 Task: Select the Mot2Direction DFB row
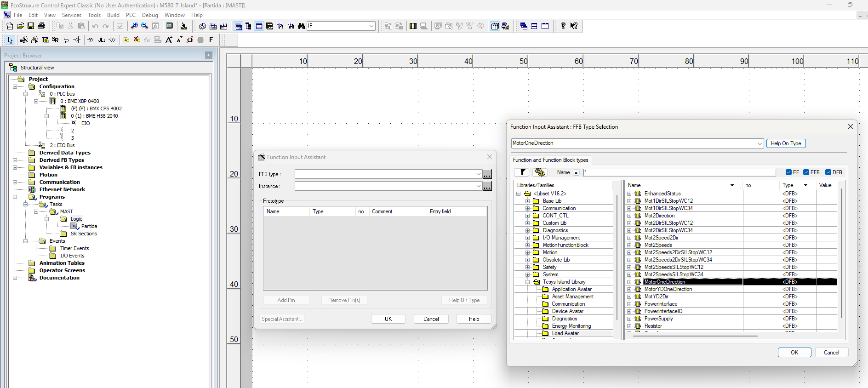coord(659,216)
